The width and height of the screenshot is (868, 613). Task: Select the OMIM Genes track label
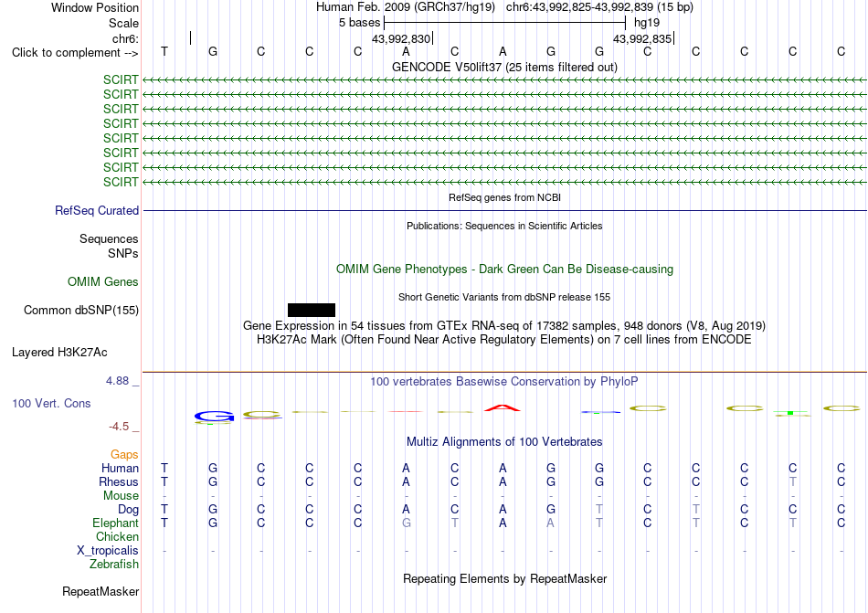(103, 281)
